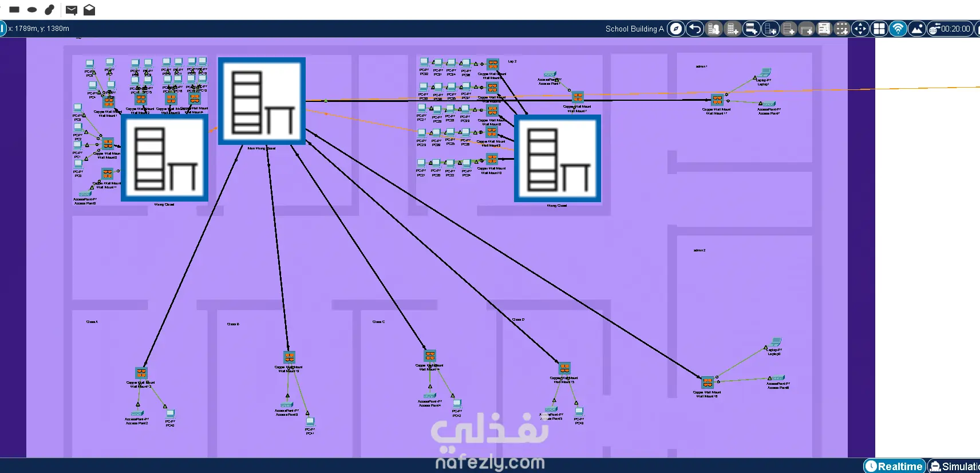Click the greyed New Building icon
This screenshot has width=980, height=473.
click(732, 29)
